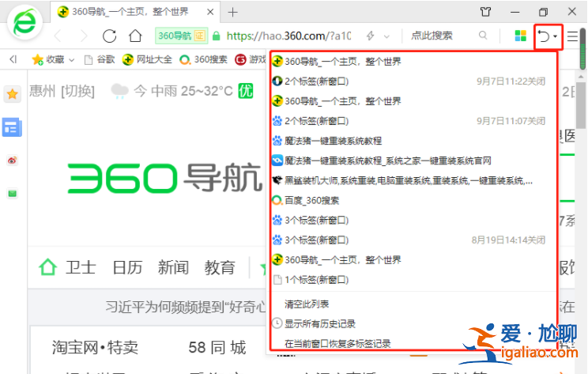Go to the home page icon
The height and width of the screenshot is (374, 588).
pyautogui.click(x=135, y=36)
